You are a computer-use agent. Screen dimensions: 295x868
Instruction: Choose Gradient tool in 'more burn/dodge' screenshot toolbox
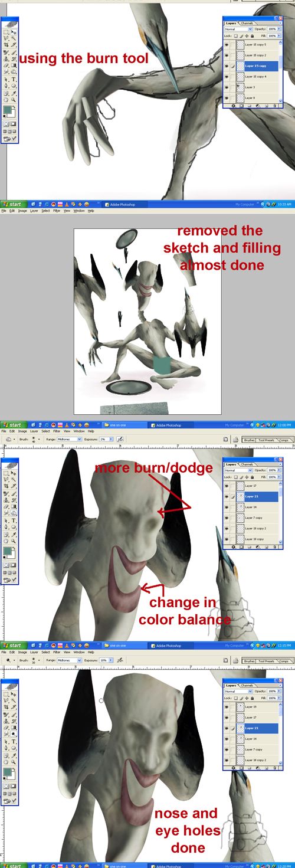coord(14,506)
